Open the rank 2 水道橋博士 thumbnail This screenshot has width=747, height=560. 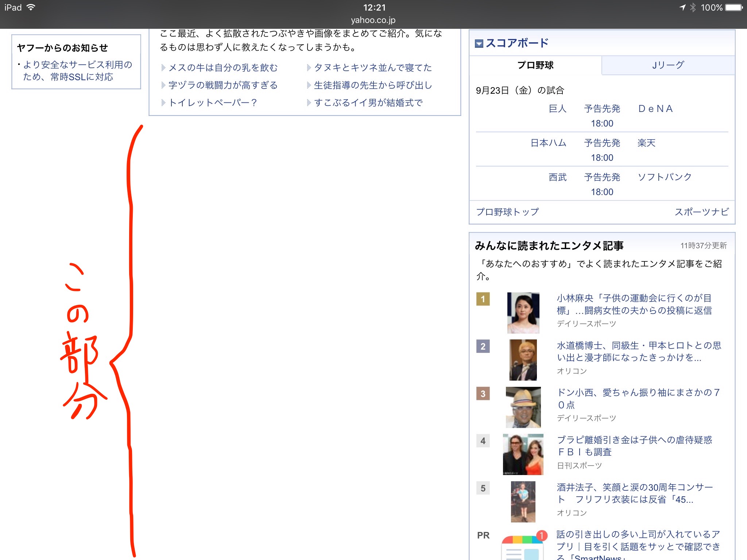point(523,360)
